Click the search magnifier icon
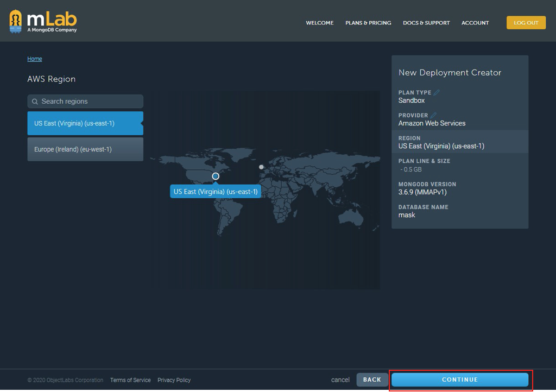Image resolution: width=556 pixels, height=392 pixels. pyautogui.click(x=35, y=102)
